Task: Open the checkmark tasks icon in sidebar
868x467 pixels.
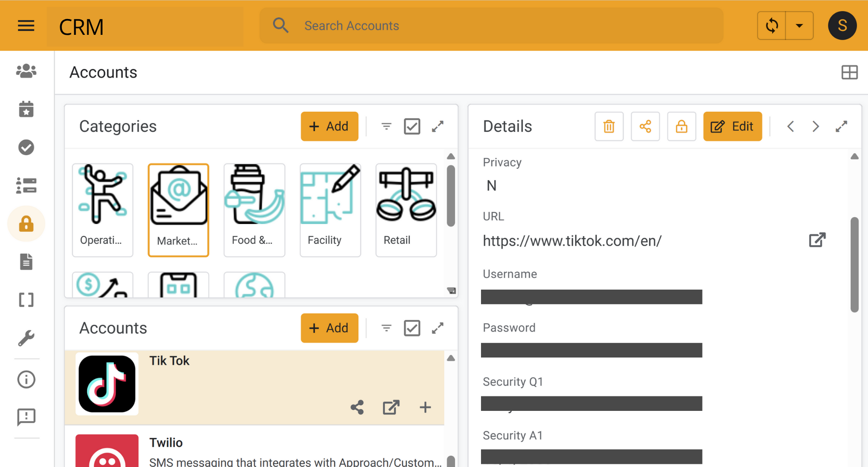Action: tap(26, 148)
